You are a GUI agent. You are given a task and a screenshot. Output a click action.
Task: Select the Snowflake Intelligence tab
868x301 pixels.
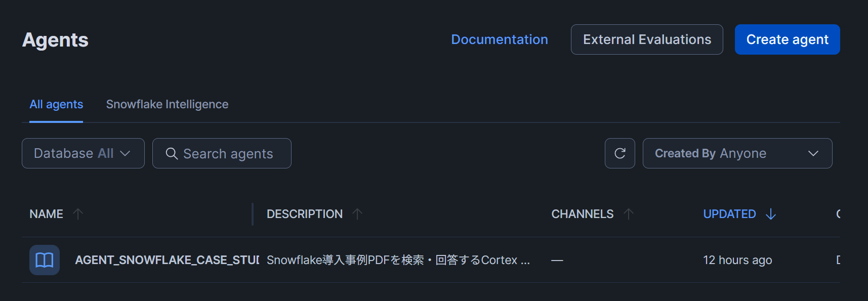(167, 104)
